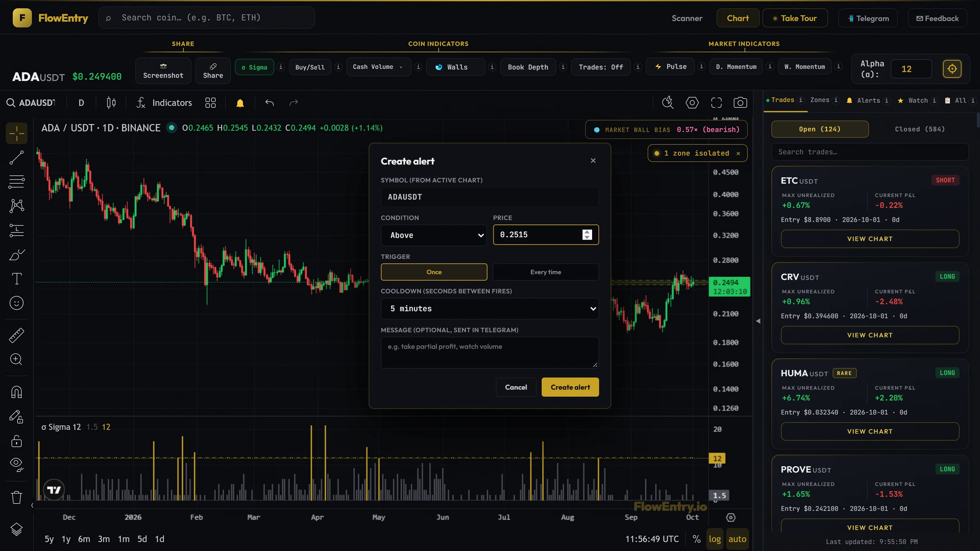The image size is (980, 551).
Task: Take a chart snapshot with camera icon
Action: tap(740, 103)
